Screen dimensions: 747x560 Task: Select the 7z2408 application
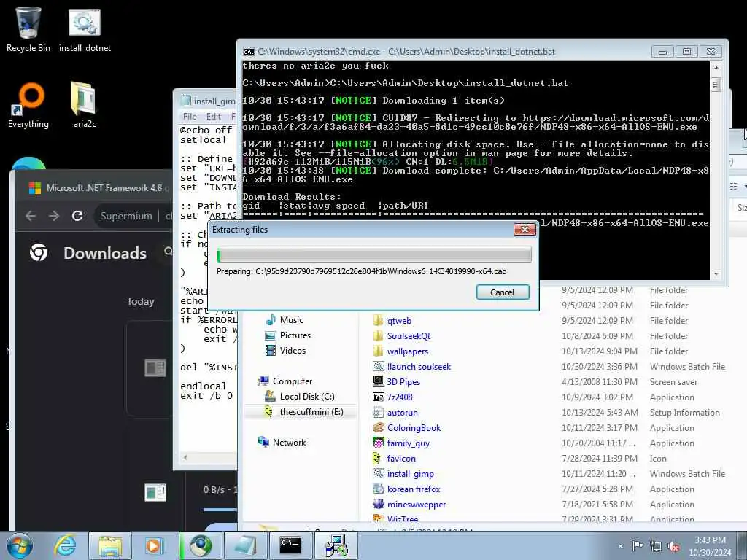pos(392,397)
